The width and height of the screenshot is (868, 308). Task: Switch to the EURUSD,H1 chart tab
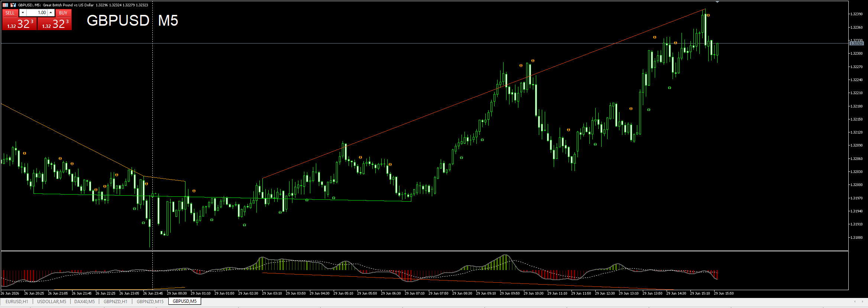coord(17,302)
